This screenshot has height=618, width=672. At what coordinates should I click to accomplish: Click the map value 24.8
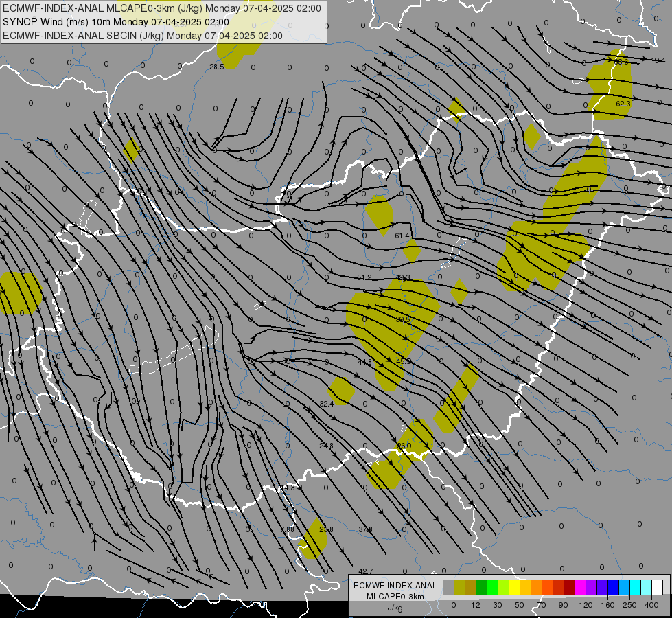click(x=326, y=446)
